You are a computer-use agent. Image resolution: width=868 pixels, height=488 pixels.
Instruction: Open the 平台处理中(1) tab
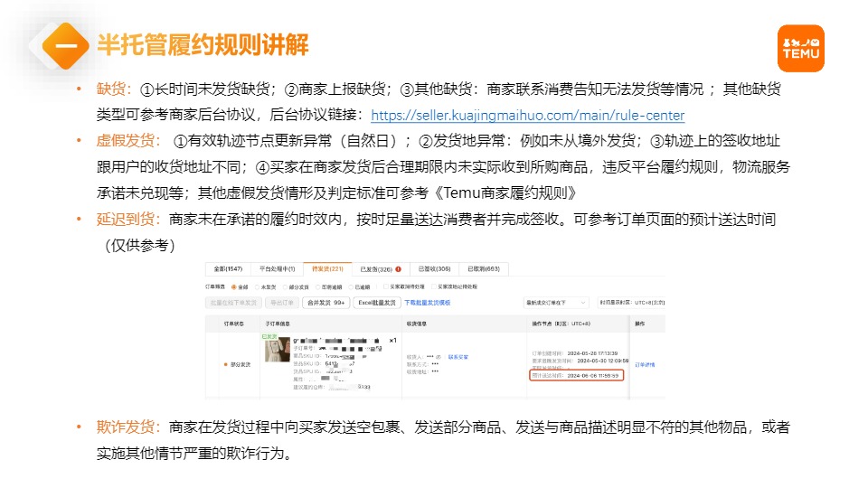click(x=277, y=269)
